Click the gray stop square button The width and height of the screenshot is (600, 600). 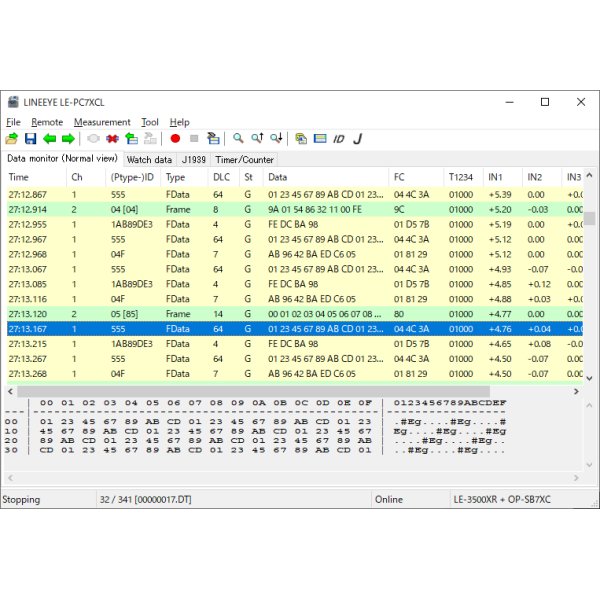point(194,139)
